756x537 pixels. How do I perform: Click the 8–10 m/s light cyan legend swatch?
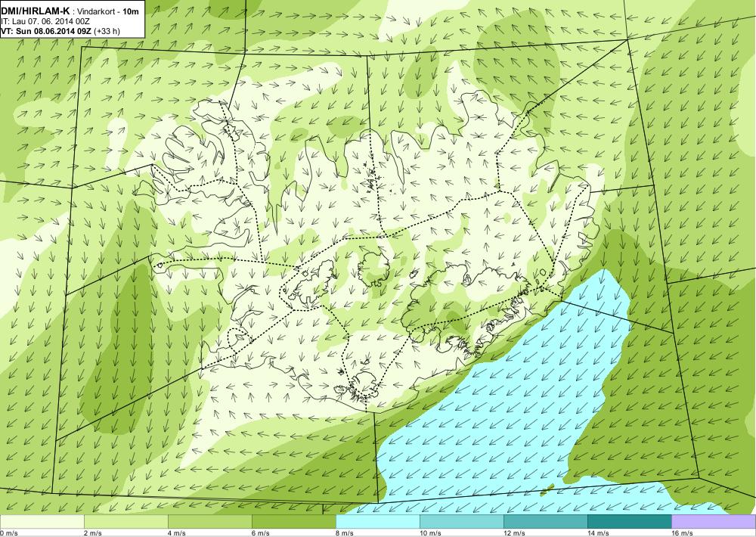tap(378, 522)
